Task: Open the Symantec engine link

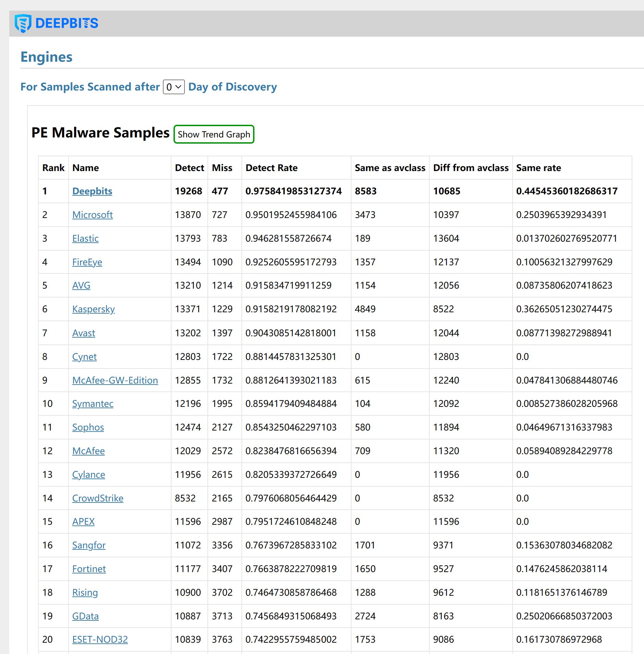Action: point(93,404)
